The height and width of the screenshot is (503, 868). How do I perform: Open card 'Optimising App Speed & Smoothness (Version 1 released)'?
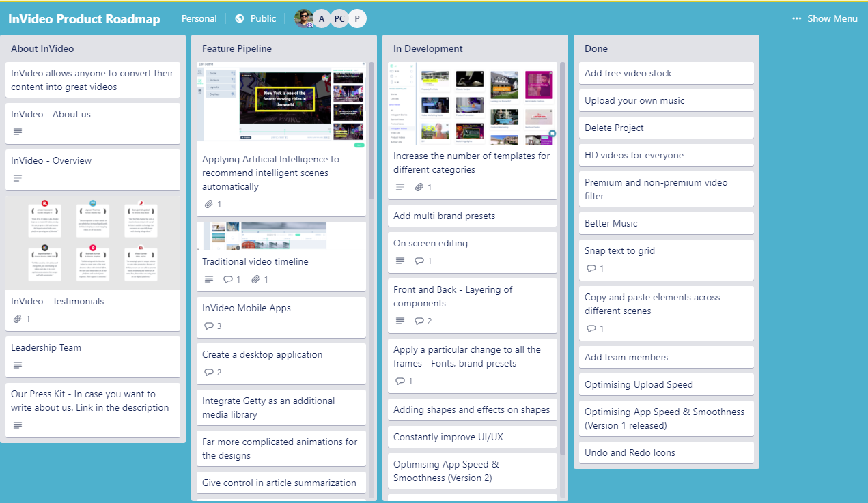pos(667,418)
